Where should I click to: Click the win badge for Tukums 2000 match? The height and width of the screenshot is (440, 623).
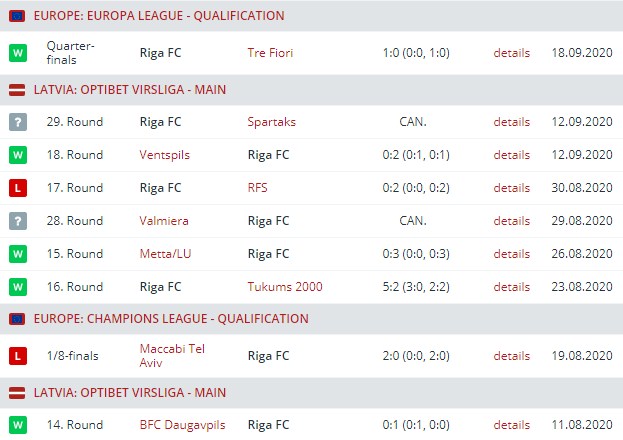(17, 287)
